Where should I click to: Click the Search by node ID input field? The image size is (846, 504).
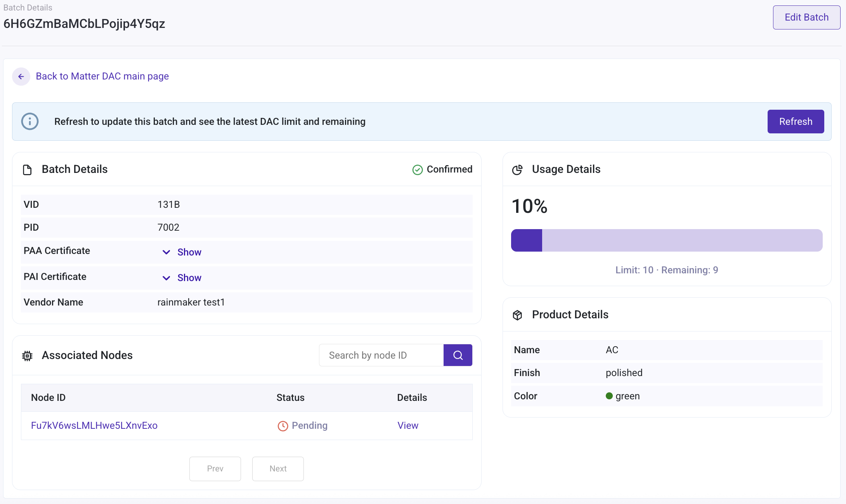click(381, 355)
